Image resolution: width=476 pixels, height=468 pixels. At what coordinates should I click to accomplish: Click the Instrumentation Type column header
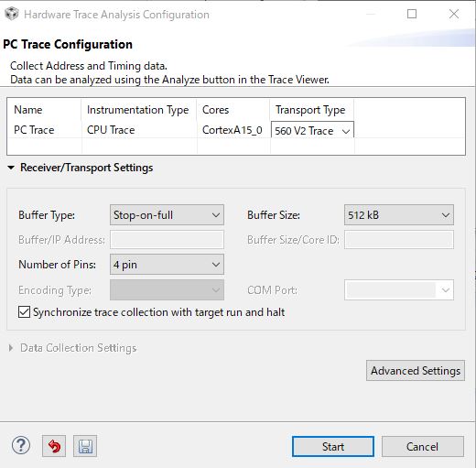(x=137, y=110)
